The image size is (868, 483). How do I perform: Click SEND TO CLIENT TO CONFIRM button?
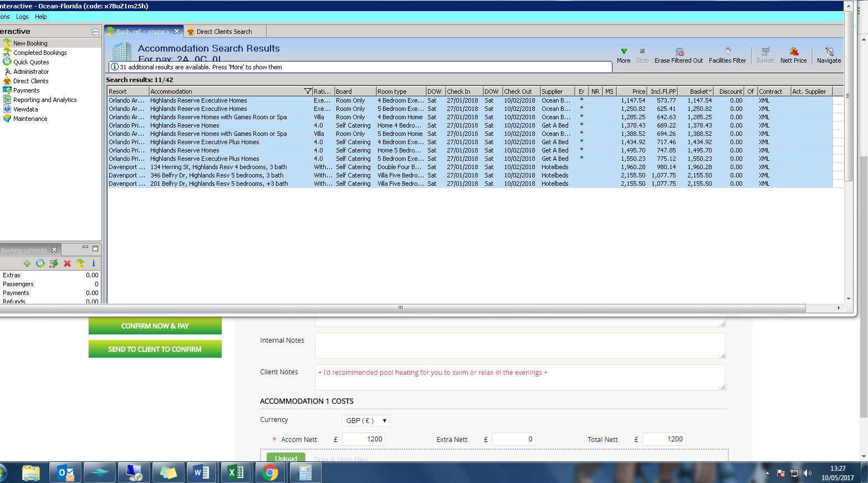tap(155, 349)
